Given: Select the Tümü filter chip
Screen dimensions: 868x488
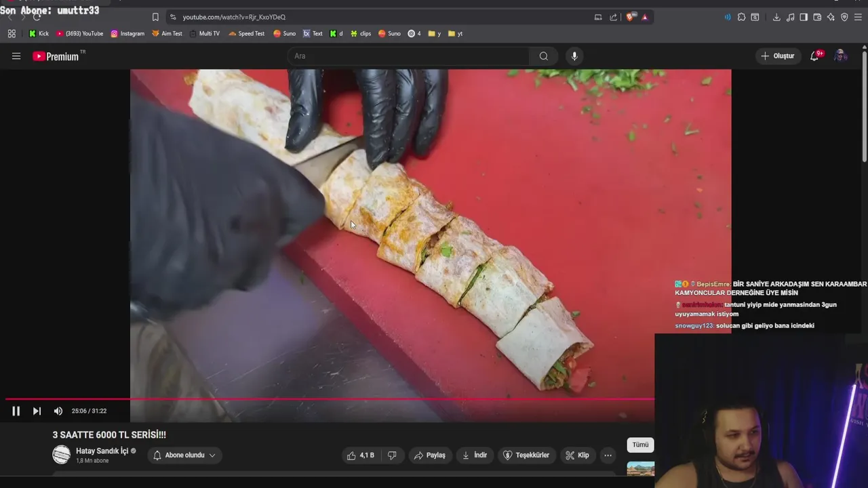Looking at the screenshot, I should [640, 445].
